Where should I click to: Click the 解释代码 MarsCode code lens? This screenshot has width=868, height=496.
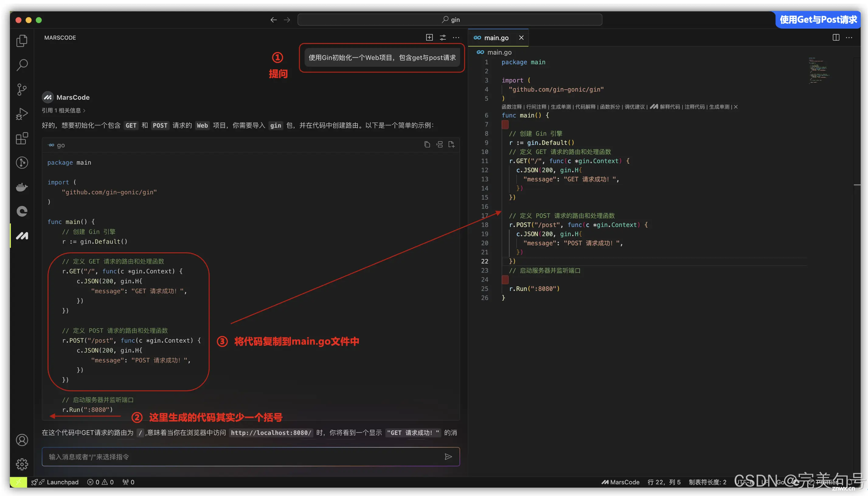665,107
